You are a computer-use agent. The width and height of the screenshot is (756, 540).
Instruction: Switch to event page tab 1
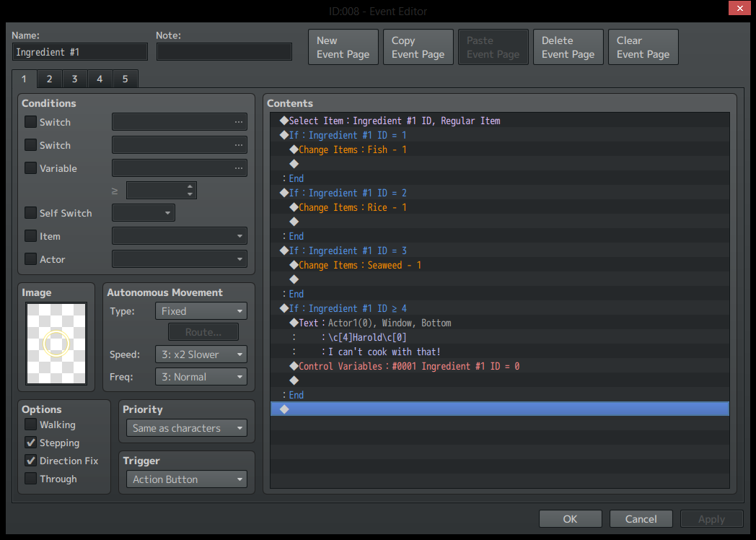coord(24,79)
